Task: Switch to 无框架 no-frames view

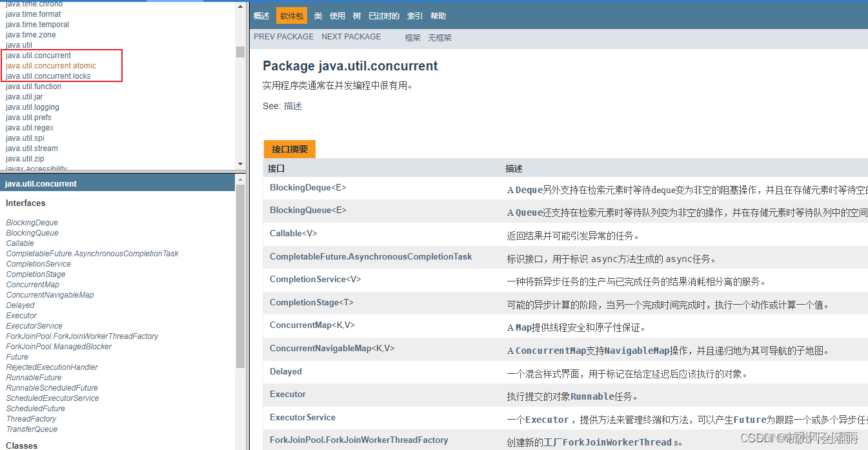Action: pos(439,37)
